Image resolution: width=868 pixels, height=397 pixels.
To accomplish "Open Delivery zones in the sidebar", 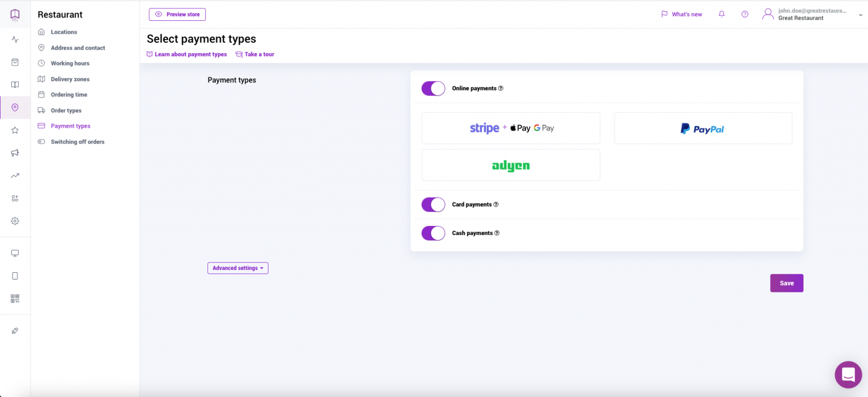I will click(x=70, y=79).
